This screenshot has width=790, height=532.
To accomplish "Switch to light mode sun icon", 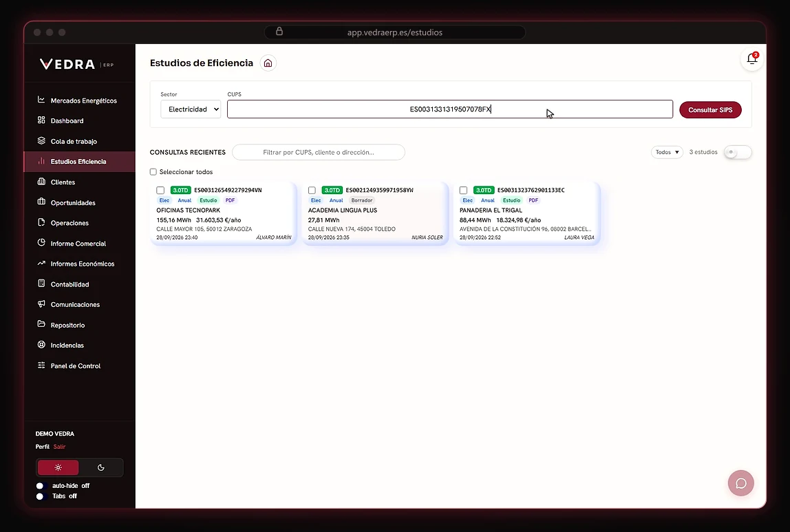I will point(58,467).
